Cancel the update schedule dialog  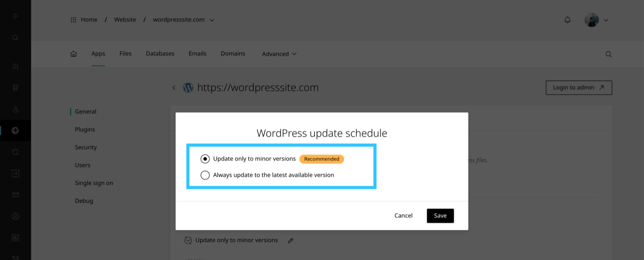coord(403,216)
